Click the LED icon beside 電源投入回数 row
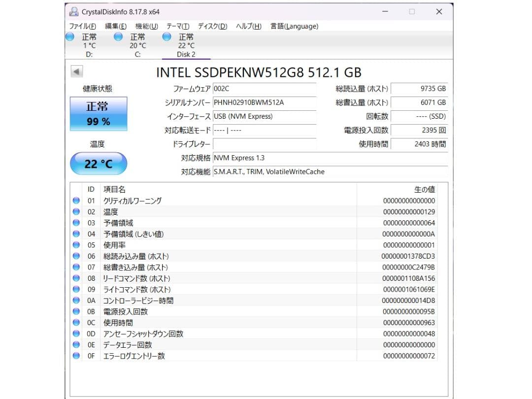This screenshot has width=532, height=399. coord(76,311)
